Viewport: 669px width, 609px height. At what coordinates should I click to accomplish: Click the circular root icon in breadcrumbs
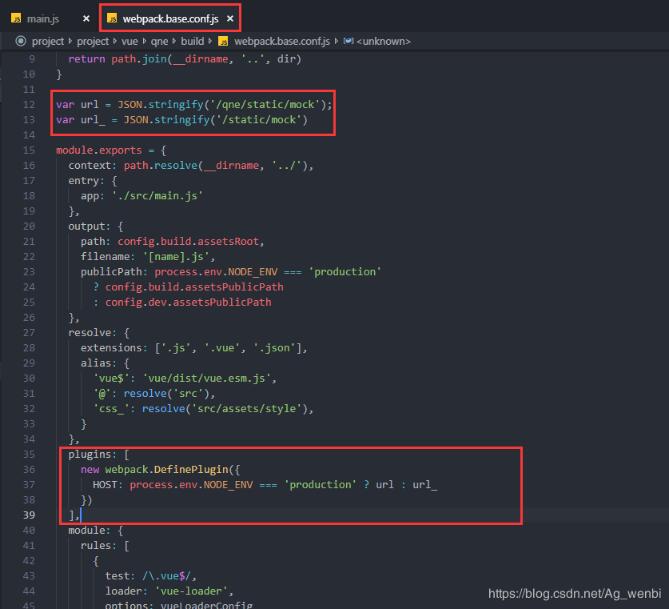pyautogui.click(x=21, y=41)
